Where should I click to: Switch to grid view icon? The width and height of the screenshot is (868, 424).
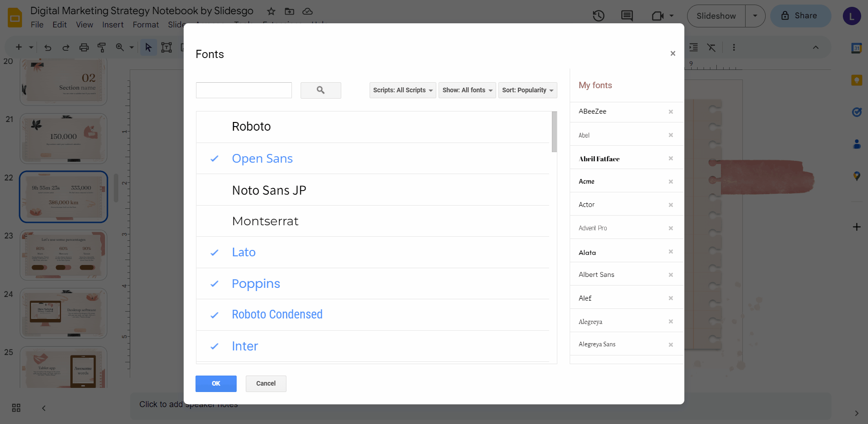(x=16, y=408)
